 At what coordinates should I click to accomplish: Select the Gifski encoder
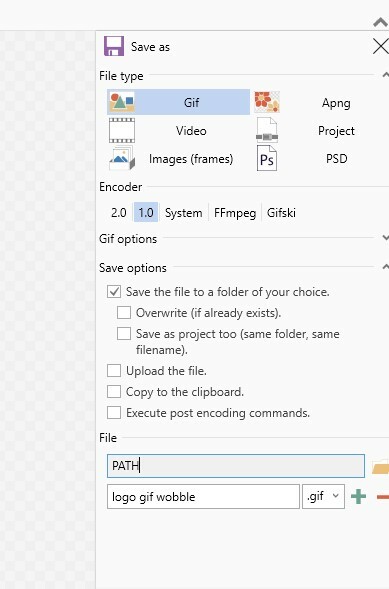point(281,213)
